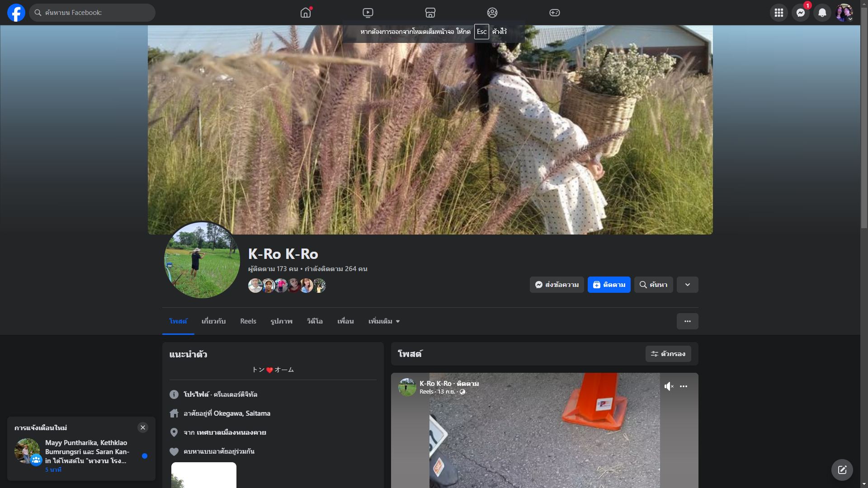Unmute the reel video sound
This screenshot has width=868, height=488.
[669, 386]
